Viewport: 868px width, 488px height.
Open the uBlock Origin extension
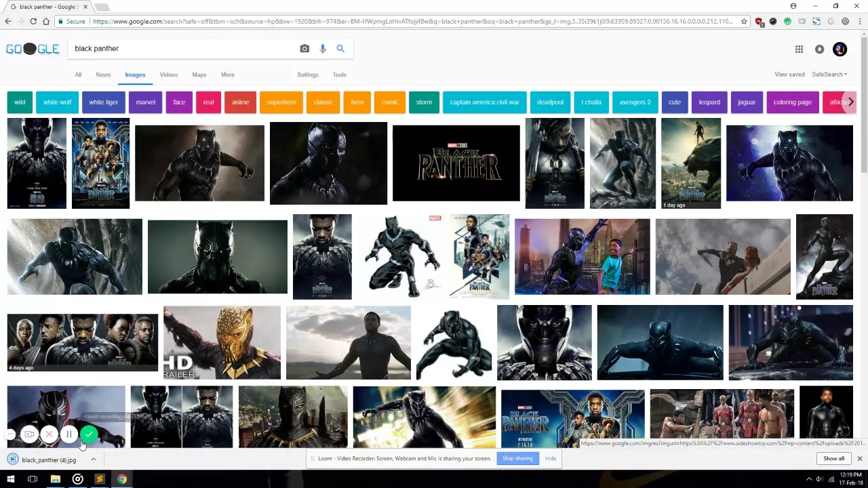[x=759, y=22]
